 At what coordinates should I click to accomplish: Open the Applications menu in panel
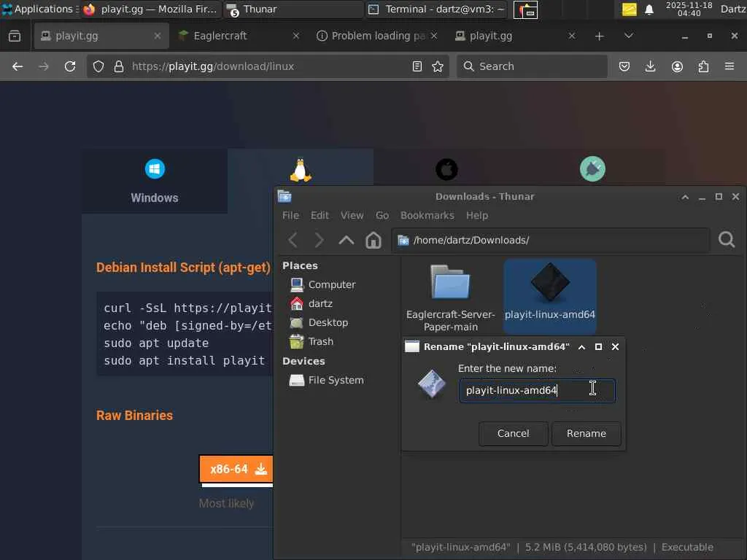39,9
